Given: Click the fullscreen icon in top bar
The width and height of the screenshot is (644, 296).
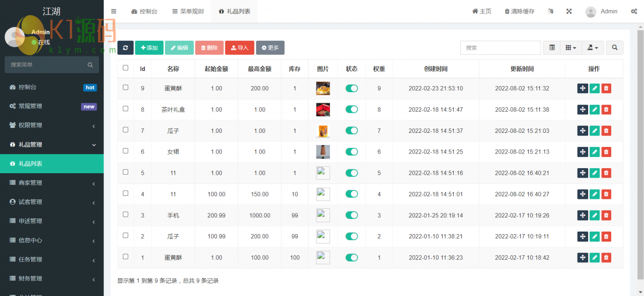Looking at the screenshot, I should pyautogui.click(x=569, y=11).
